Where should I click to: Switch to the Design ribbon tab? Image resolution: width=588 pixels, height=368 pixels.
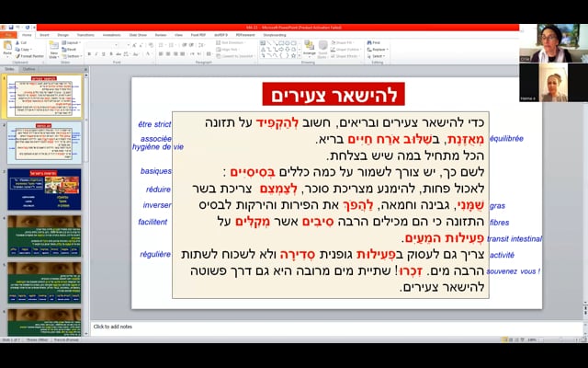coord(63,35)
